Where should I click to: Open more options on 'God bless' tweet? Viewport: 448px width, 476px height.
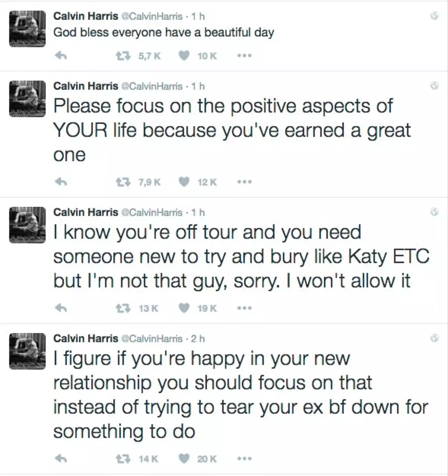(x=245, y=56)
